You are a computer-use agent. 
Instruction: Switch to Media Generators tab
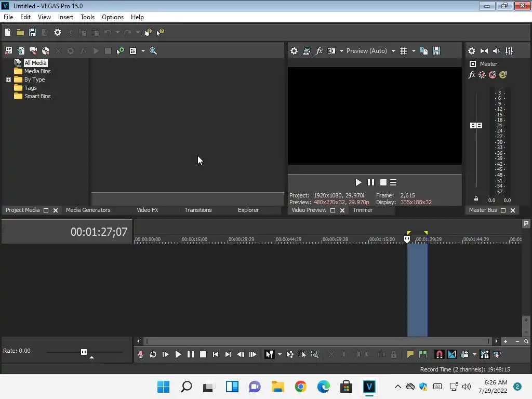(x=88, y=210)
